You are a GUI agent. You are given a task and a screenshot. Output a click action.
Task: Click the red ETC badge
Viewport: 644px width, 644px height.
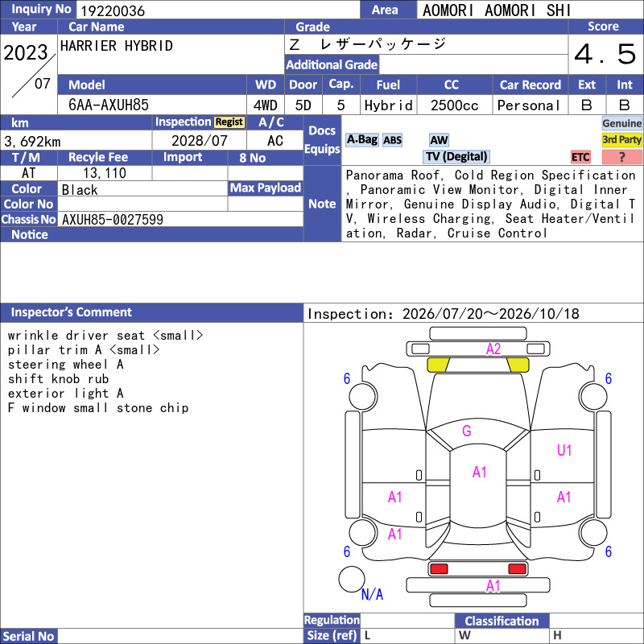(x=580, y=157)
